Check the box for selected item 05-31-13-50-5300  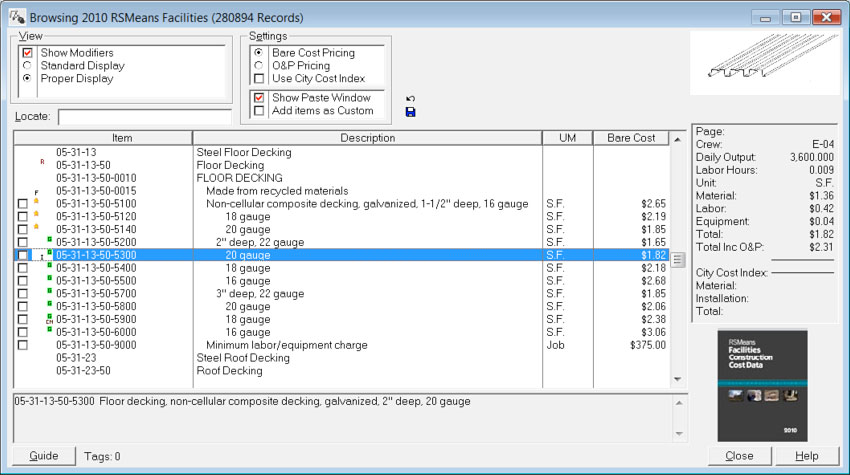(22, 255)
